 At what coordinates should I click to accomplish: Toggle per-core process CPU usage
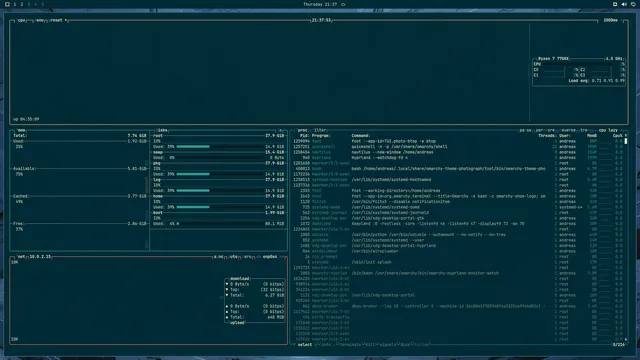[x=545, y=130]
